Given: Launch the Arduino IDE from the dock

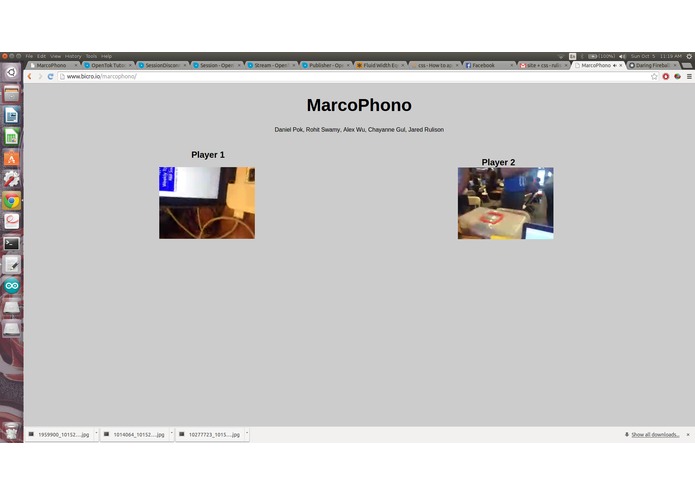Looking at the screenshot, I should [x=12, y=286].
